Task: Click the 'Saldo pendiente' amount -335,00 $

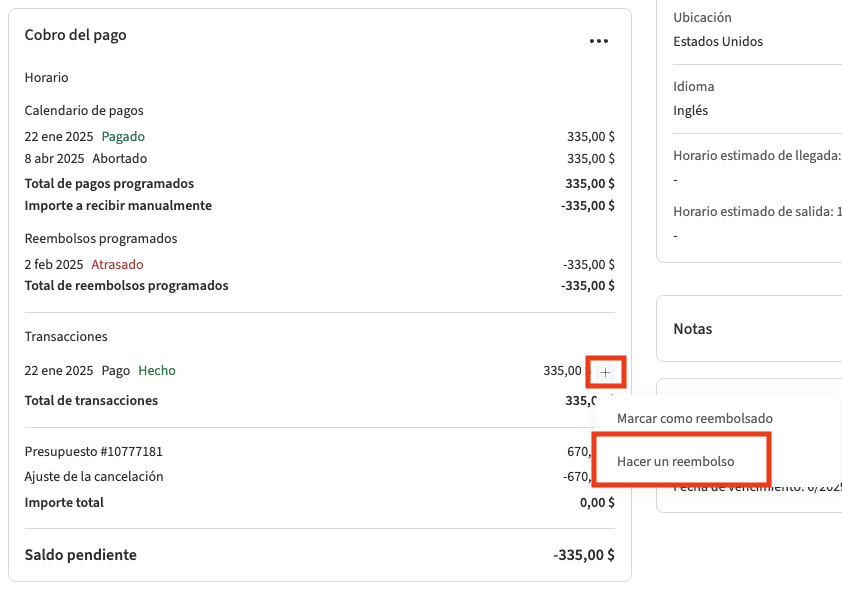Action: point(583,555)
